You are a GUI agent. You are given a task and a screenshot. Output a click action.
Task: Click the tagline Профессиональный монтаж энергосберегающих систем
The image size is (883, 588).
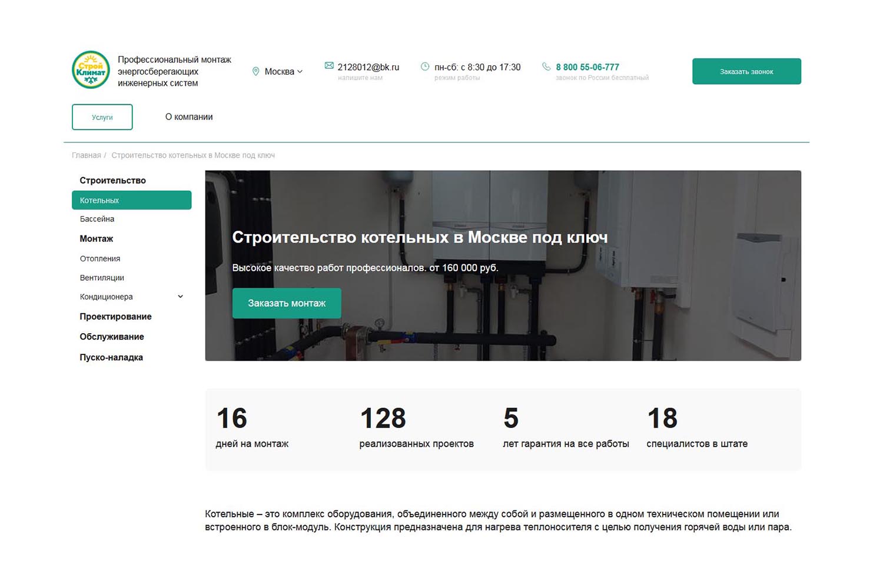click(x=174, y=71)
